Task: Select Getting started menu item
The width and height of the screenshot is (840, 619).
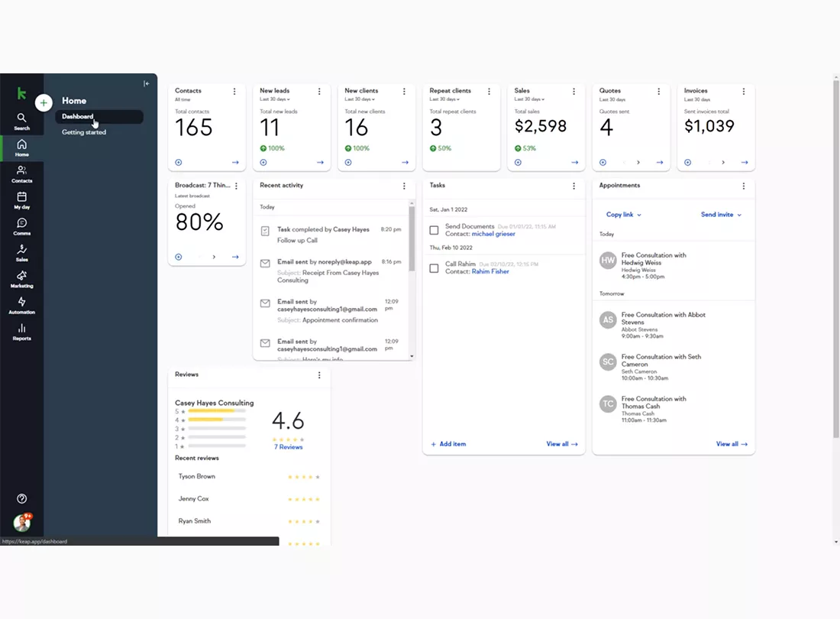Action: click(x=83, y=132)
